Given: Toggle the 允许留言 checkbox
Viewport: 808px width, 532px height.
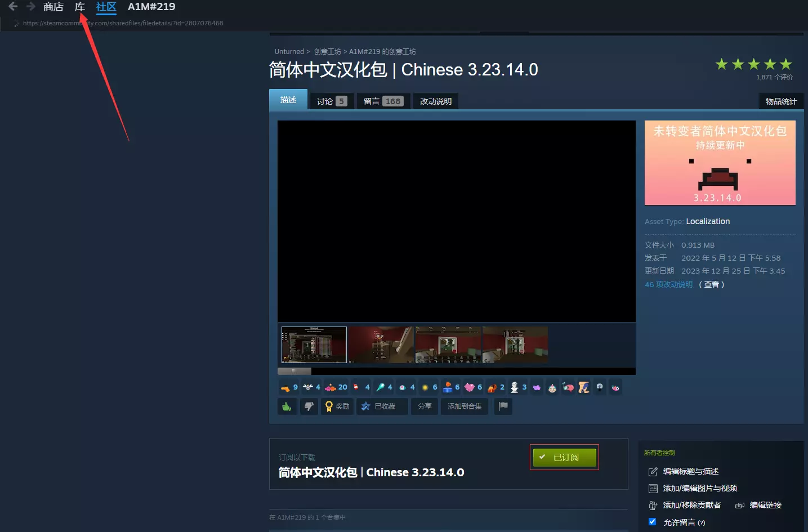Looking at the screenshot, I should click(x=652, y=522).
